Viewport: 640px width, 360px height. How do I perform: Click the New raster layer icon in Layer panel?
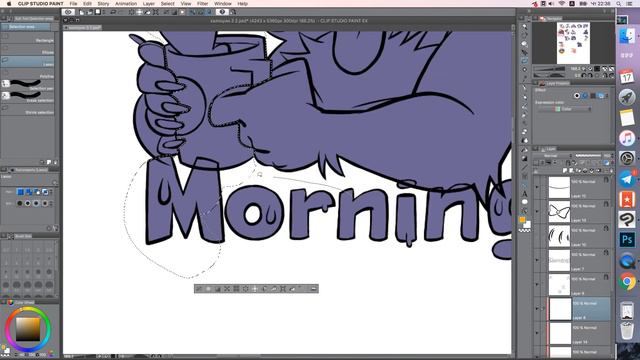click(x=565, y=171)
